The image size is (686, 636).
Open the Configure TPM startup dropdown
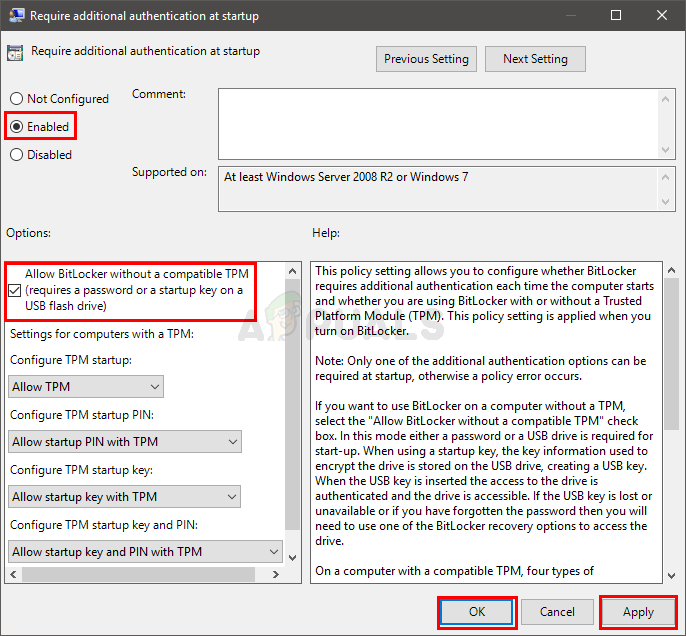(86, 387)
